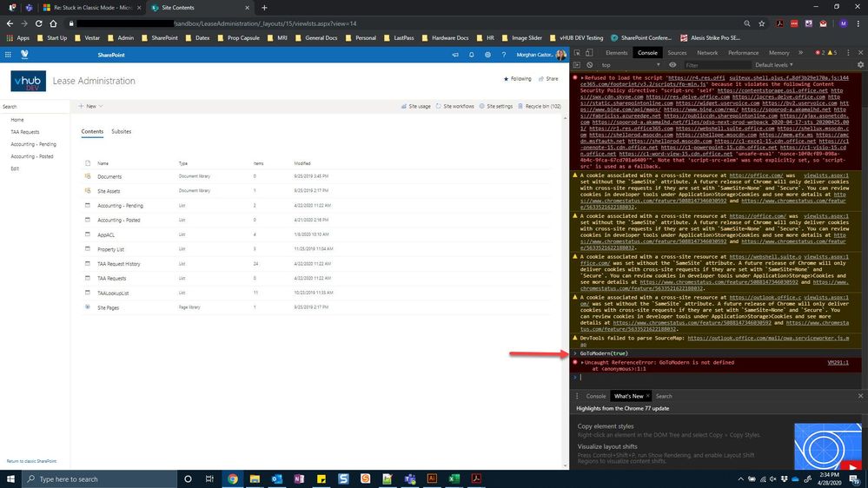Open the Morghan Castor profile picture
Viewport: 868px width, 488px height.
(560, 55)
